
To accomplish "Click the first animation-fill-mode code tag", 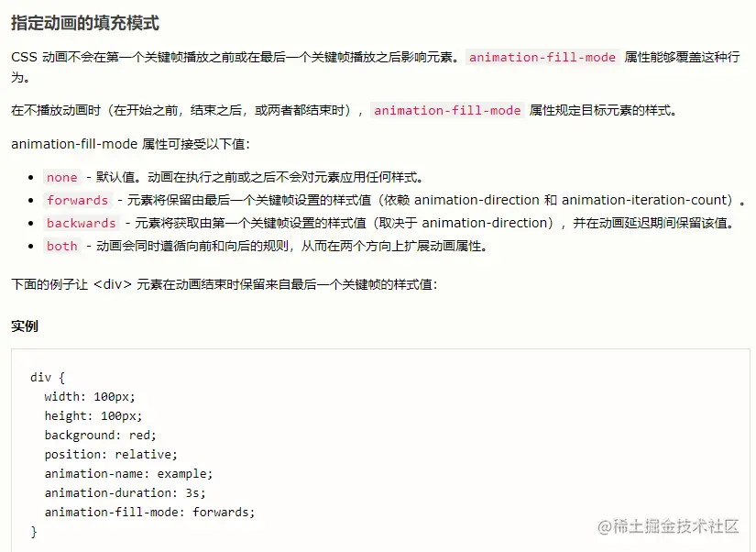I will point(542,58).
